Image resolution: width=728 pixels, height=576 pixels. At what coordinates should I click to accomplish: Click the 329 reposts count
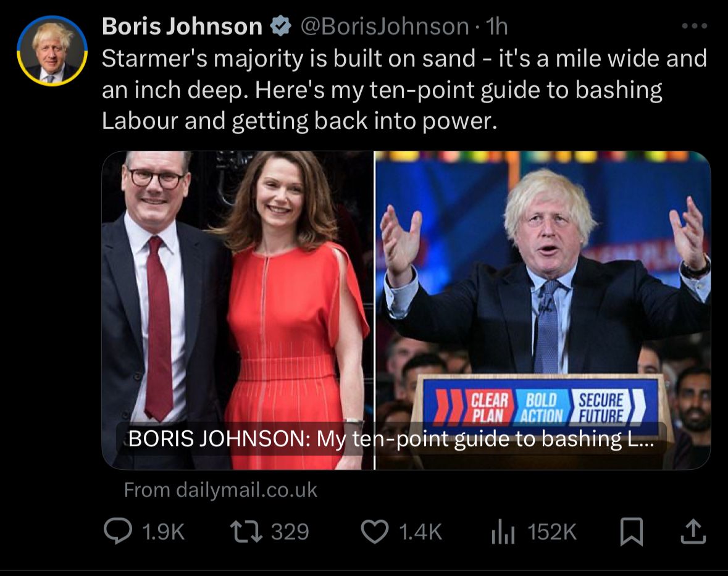pos(290,532)
